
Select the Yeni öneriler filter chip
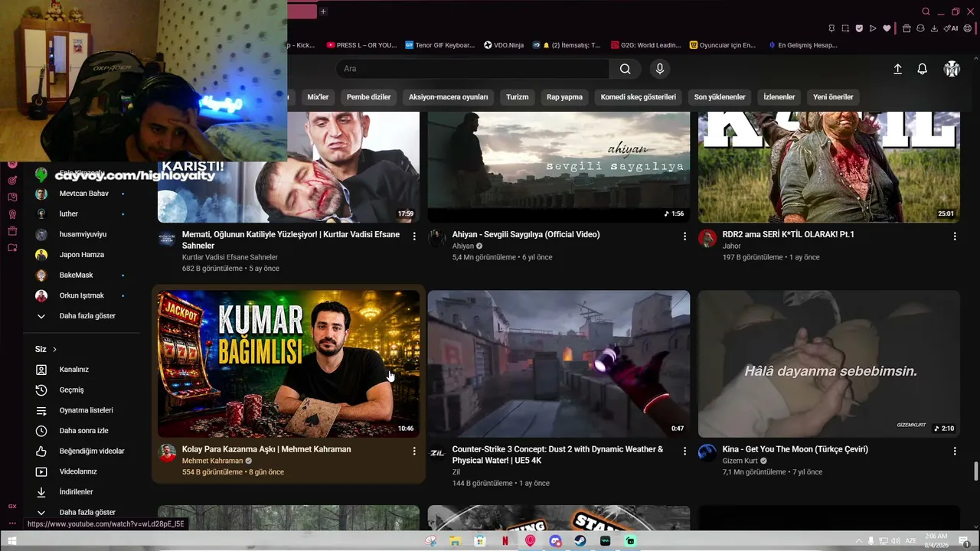(833, 97)
